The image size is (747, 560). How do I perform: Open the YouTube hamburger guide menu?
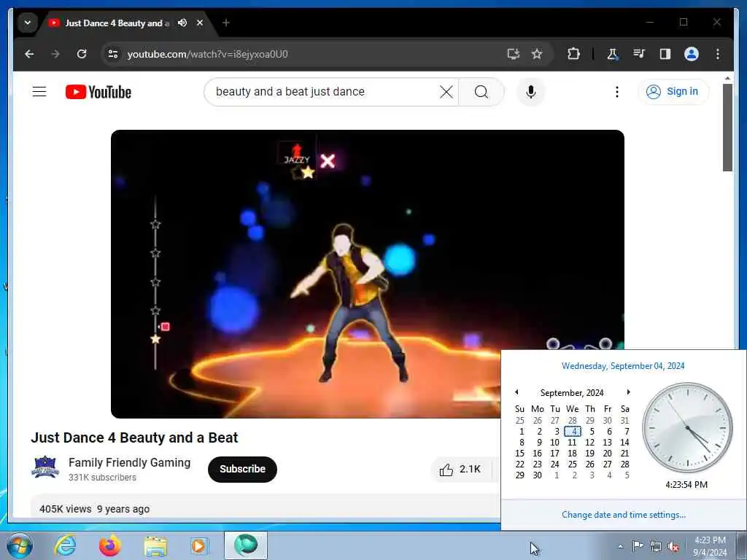39,91
